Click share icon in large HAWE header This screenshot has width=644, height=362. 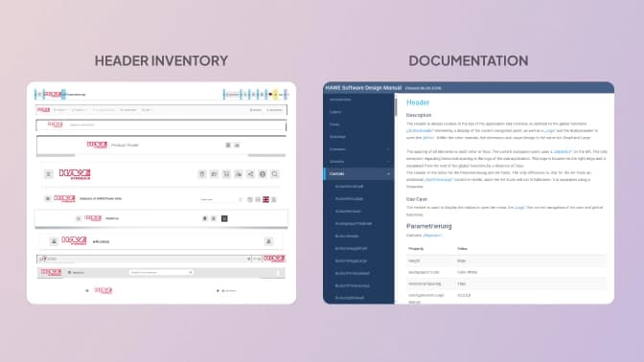[x=250, y=174]
